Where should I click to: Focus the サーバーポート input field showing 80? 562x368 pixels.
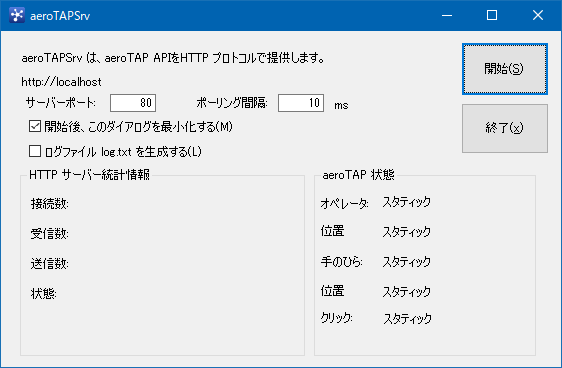tap(133, 103)
